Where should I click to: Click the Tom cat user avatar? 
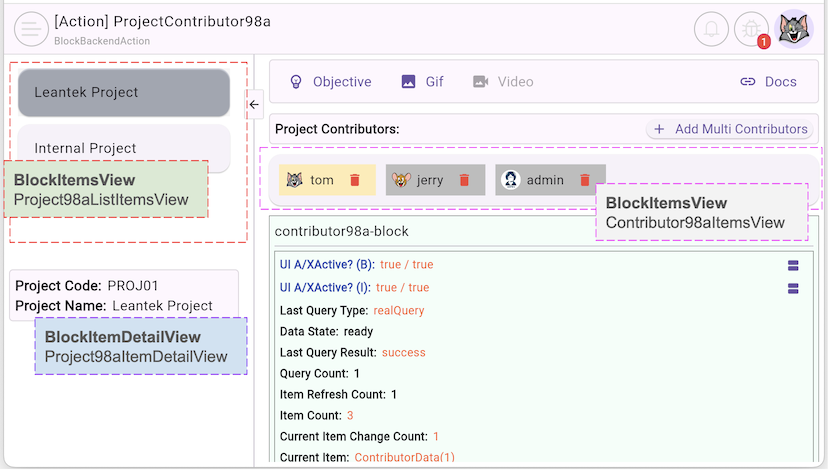coord(795,29)
